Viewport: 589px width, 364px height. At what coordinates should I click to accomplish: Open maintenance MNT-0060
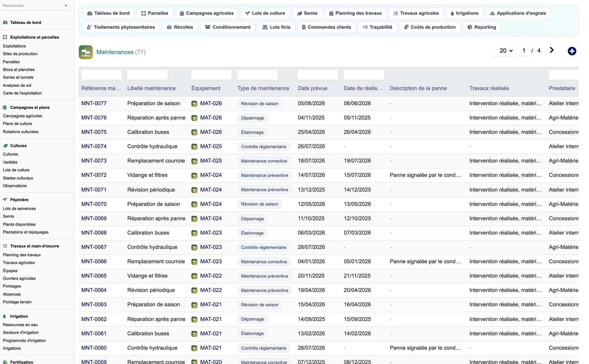tap(94, 348)
